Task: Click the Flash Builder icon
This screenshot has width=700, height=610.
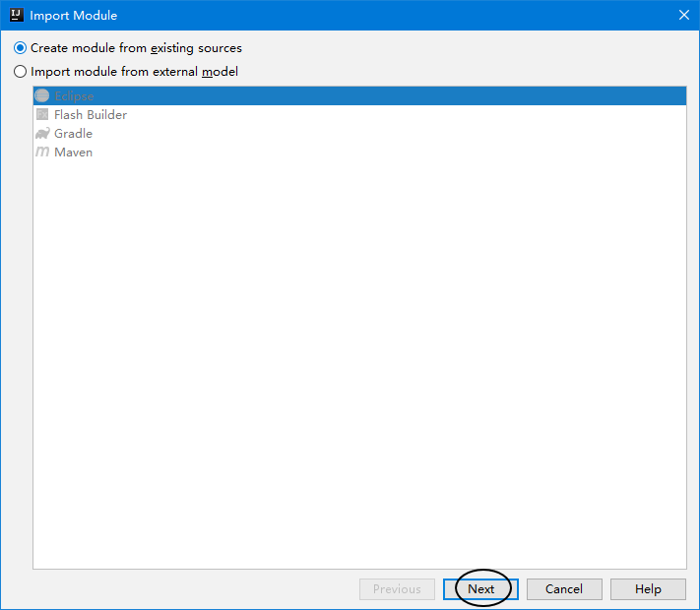Action: tap(42, 115)
